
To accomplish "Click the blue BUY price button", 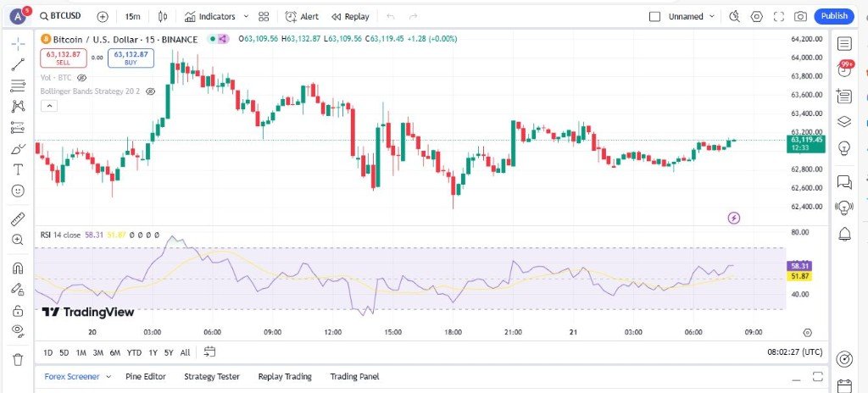I will (x=131, y=58).
